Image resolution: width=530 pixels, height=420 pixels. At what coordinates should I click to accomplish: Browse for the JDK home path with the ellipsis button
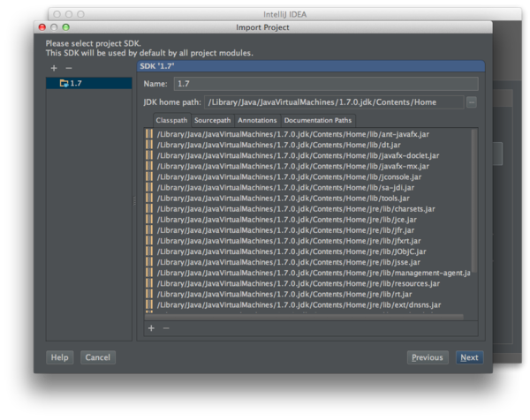pos(472,102)
